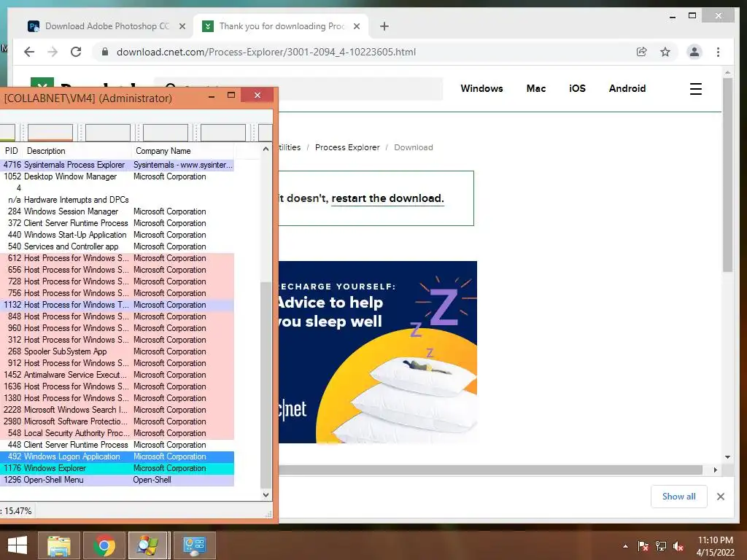Click the process list vertical scrollbar thumb
This screenshot has height=560, width=747.
coord(266,385)
